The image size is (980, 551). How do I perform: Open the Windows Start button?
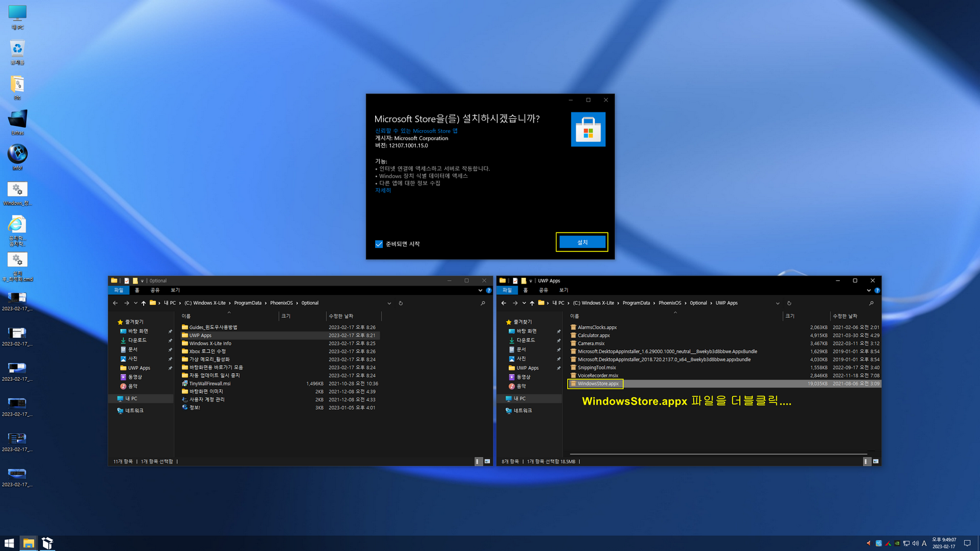tap(9, 543)
